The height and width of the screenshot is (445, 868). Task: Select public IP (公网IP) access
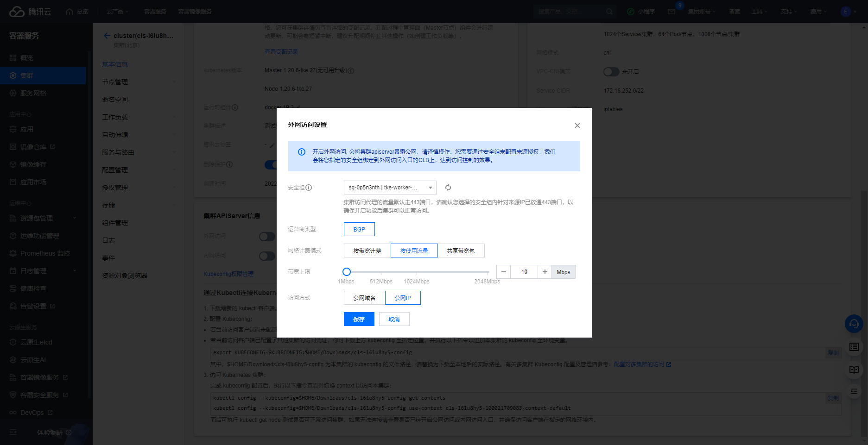(403, 298)
